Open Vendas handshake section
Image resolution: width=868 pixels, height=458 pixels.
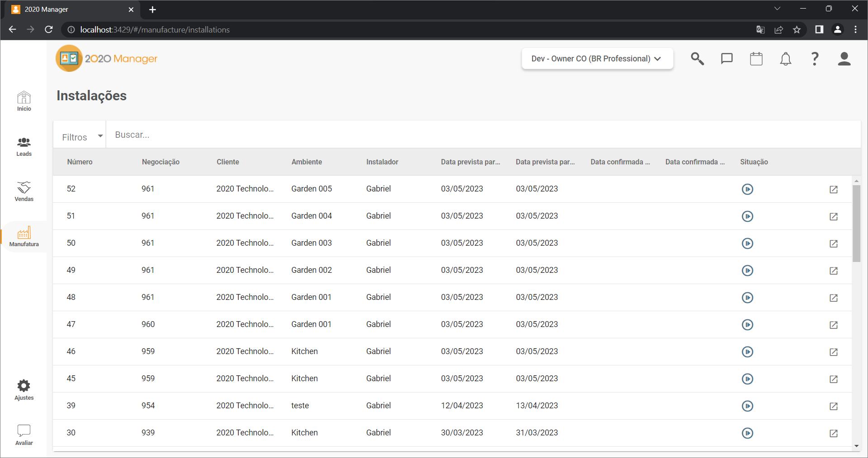24,192
